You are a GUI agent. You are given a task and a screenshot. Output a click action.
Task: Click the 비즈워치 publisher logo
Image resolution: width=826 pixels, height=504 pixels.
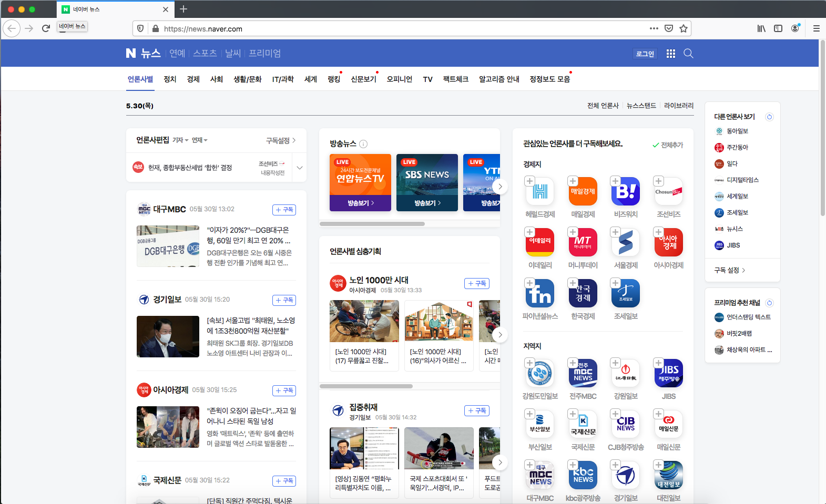[626, 191]
